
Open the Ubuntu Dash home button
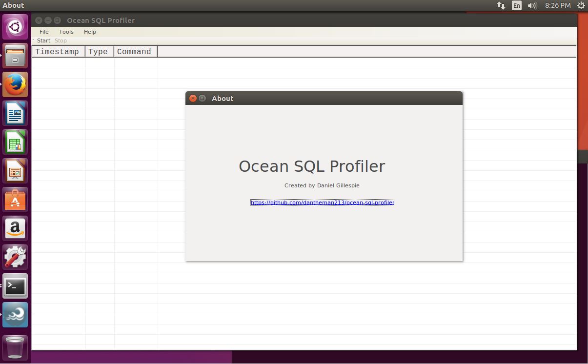15,27
